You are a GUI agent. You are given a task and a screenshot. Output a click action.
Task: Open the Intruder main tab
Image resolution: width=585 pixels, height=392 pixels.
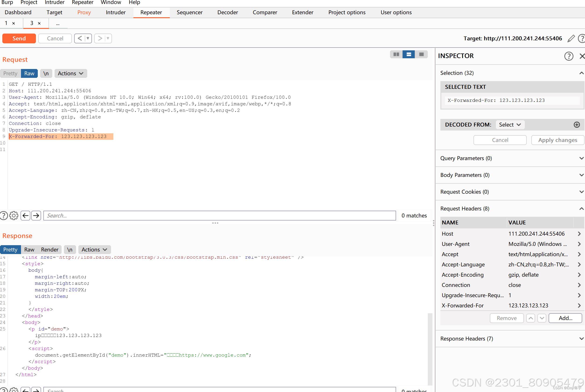[115, 13]
